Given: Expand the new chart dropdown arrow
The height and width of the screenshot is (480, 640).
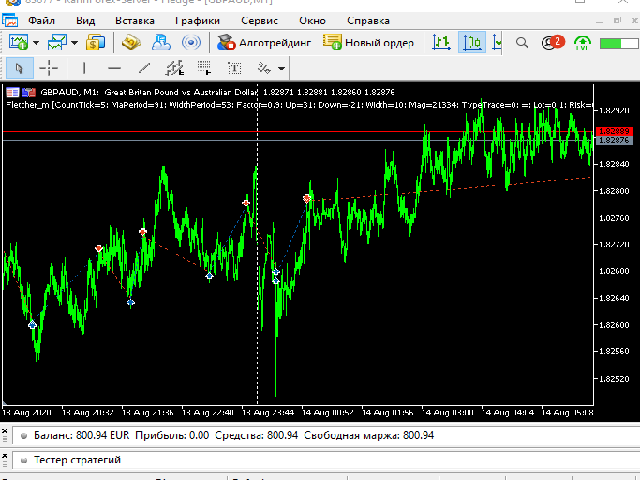Looking at the screenshot, I should [36, 42].
